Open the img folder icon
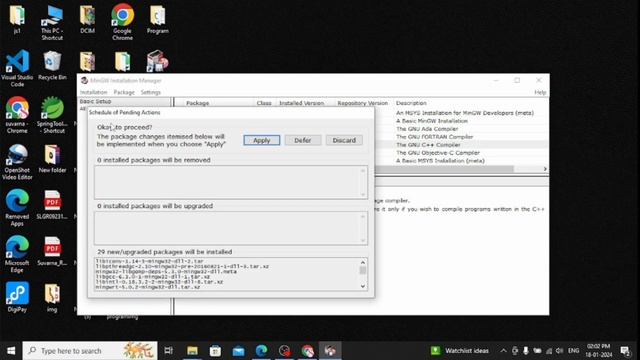640x360 pixels. [x=52, y=297]
